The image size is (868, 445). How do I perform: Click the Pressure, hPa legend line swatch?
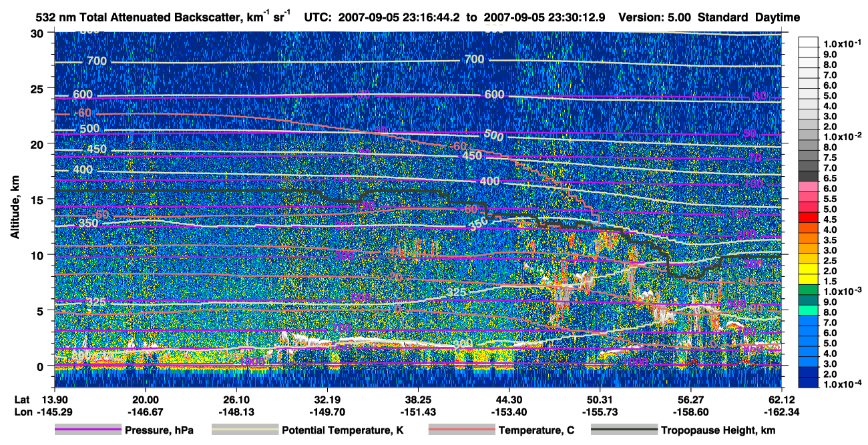point(87,430)
